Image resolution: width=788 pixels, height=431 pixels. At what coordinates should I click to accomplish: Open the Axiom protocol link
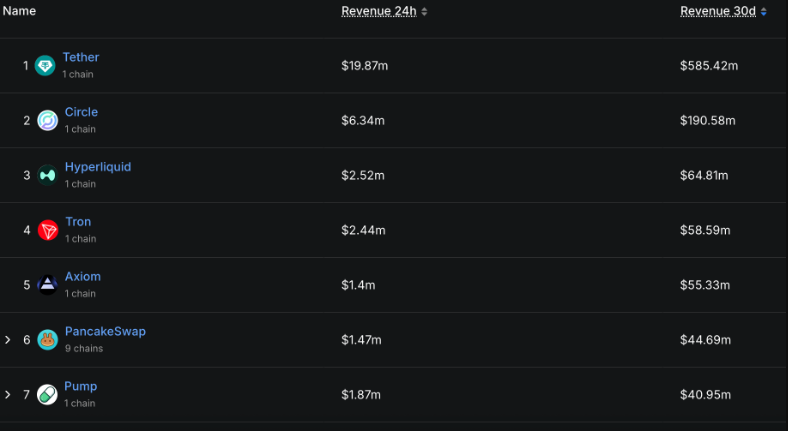(x=83, y=277)
